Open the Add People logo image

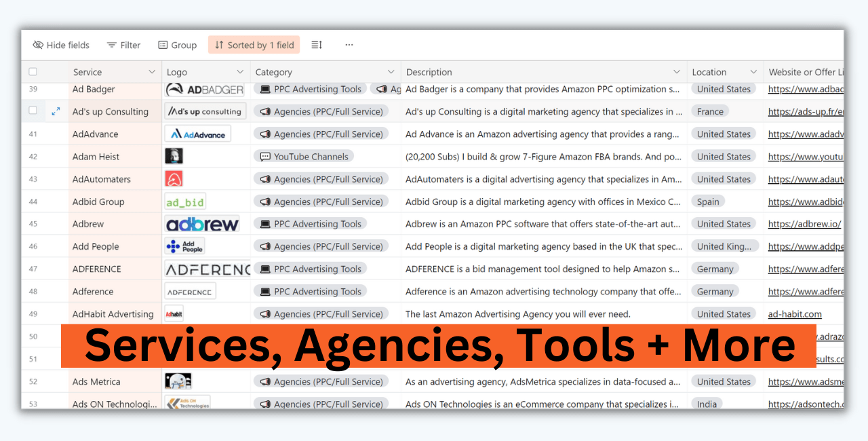tap(184, 246)
